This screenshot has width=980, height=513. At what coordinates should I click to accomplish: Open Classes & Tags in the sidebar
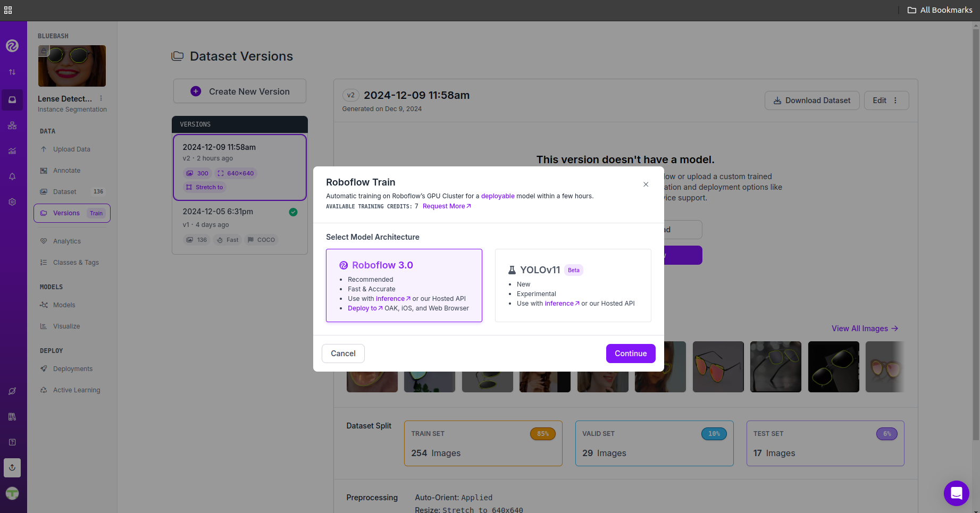[72, 263]
